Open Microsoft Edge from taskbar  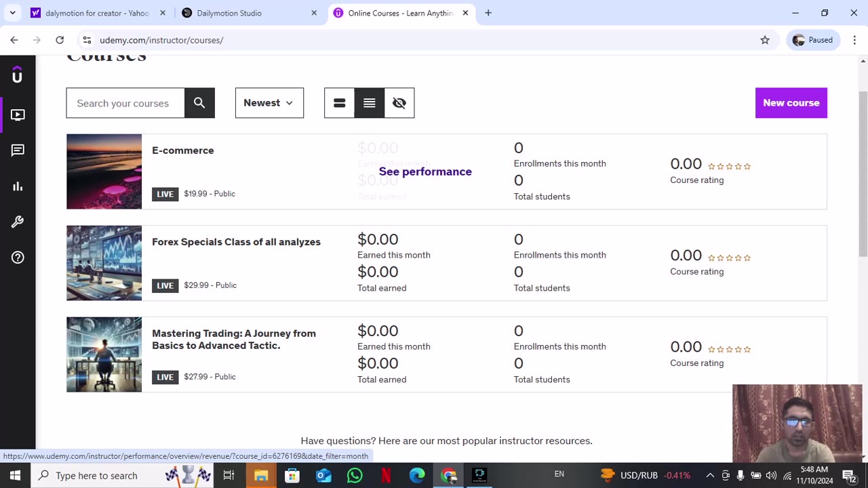(417, 475)
